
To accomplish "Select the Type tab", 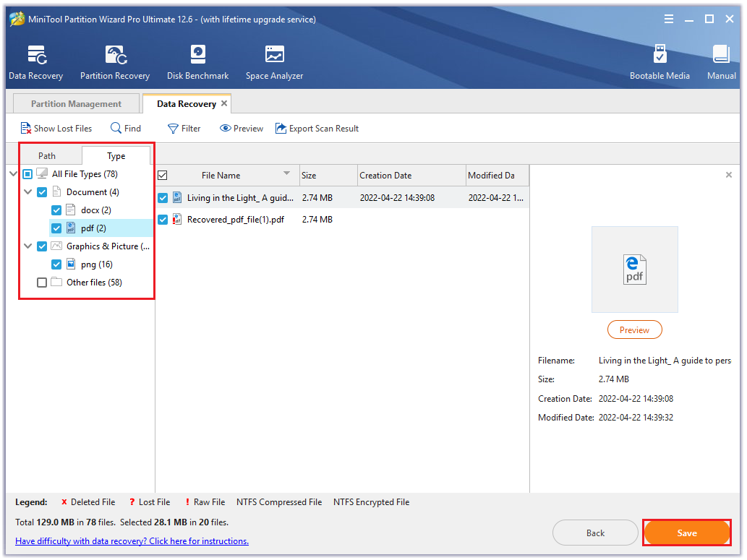I will (x=116, y=155).
